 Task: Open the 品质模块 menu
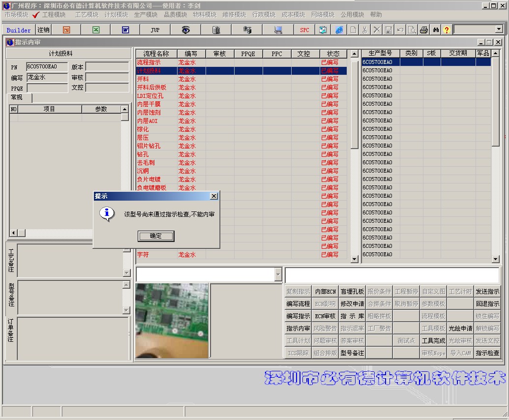(x=175, y=15)
